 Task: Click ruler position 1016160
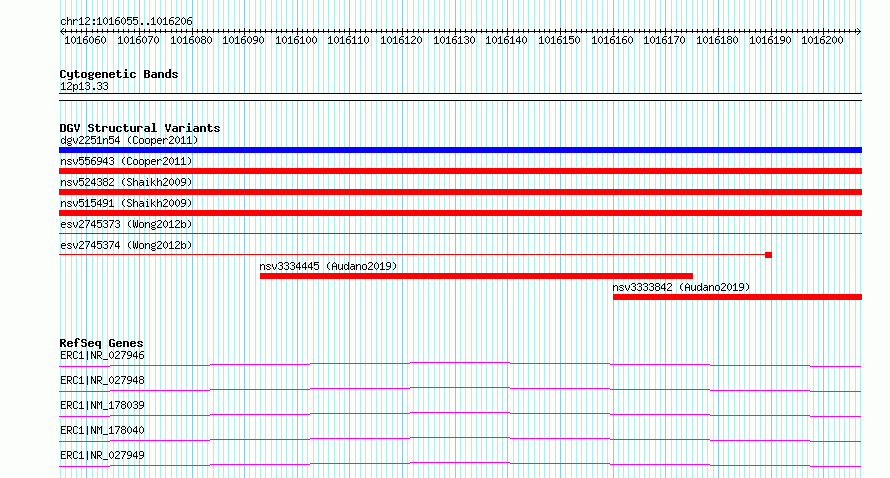pos(612,40)
